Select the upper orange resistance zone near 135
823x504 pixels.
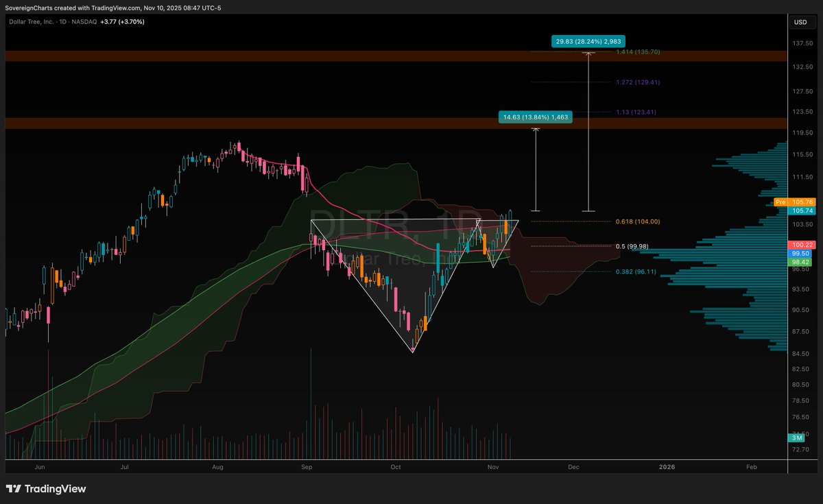tap(396, 56)
